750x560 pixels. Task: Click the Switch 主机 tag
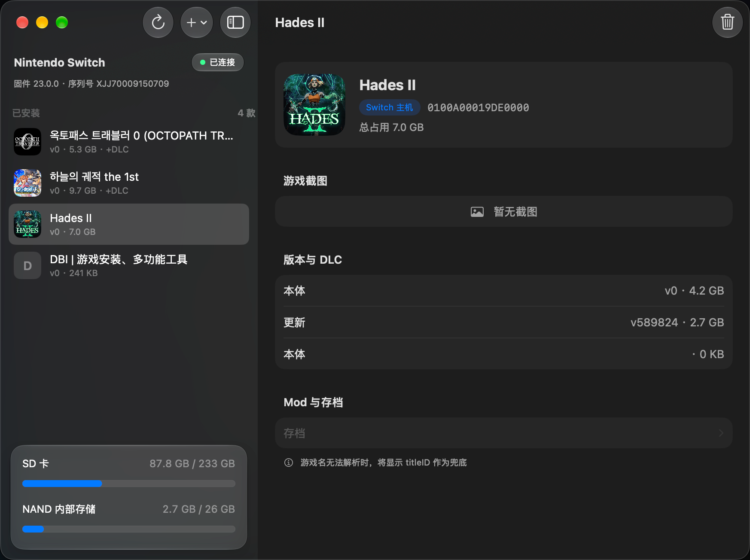click(x=389, y=107)
